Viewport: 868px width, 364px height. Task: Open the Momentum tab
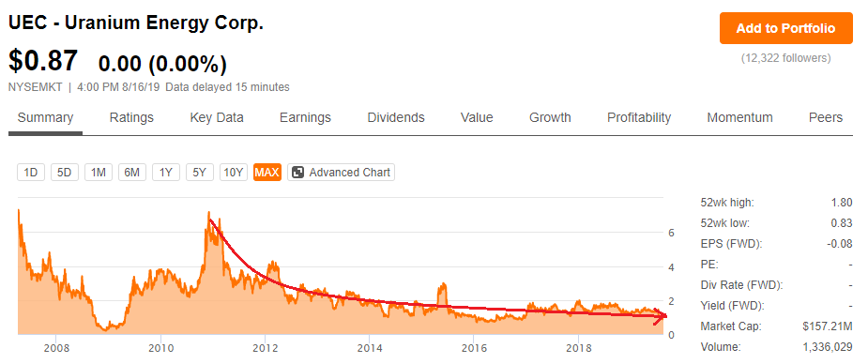pyautogui.click(x=739, y=118)
